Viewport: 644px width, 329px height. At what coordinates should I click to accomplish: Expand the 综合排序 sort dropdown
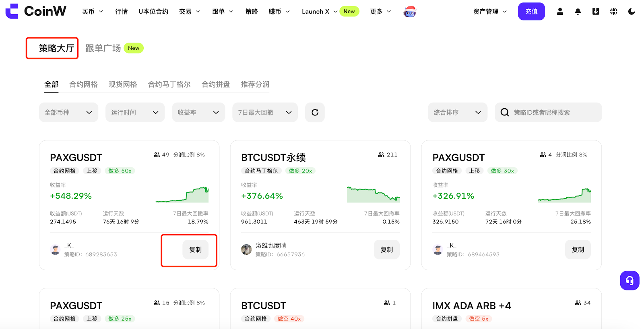[x=457, y=112]
